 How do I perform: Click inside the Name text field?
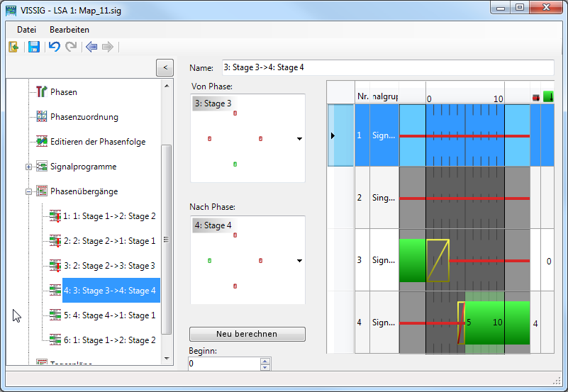[386, 67]
